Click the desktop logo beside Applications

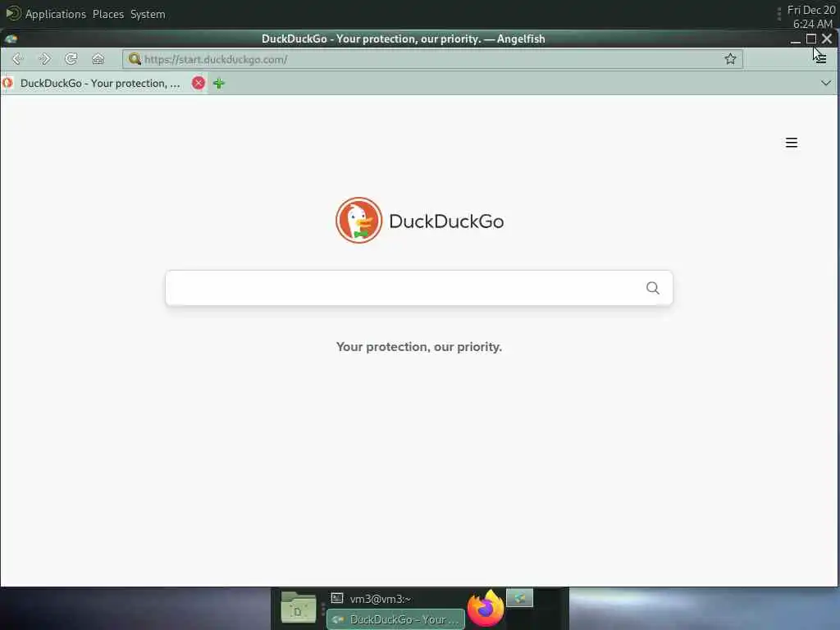click(13, 13)
